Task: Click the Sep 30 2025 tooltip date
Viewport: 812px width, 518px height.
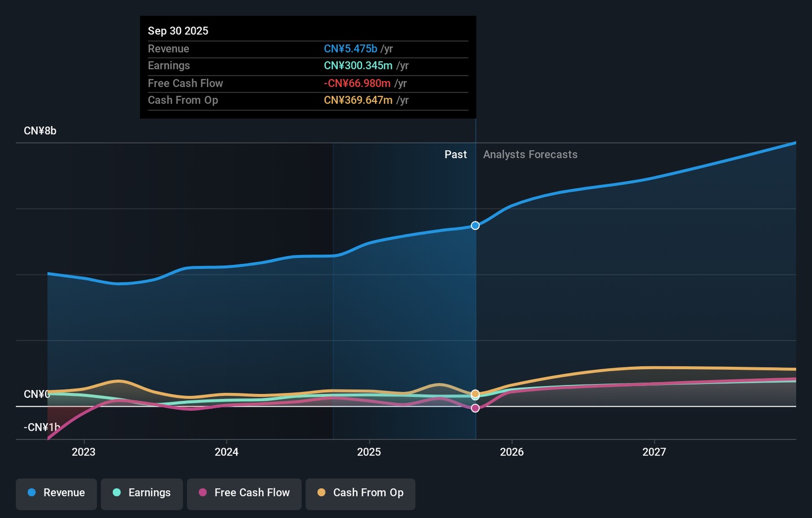Action: (178, 31)
